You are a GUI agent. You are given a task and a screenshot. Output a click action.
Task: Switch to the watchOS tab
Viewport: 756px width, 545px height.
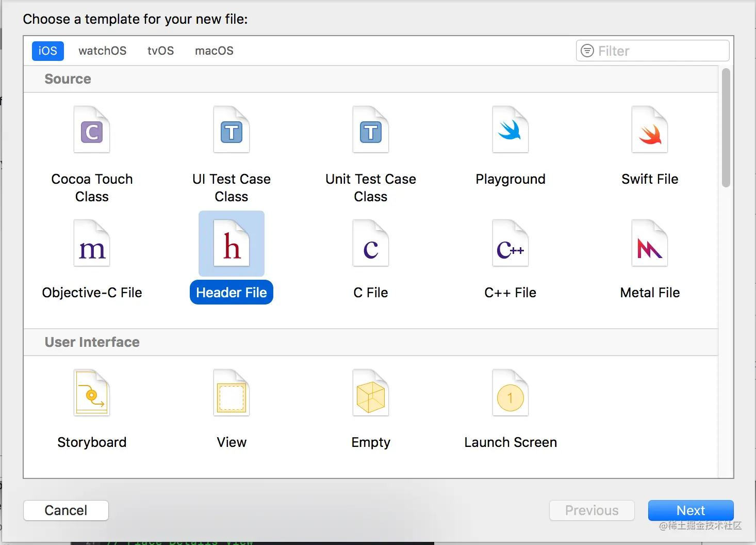(x=102, y=51)
